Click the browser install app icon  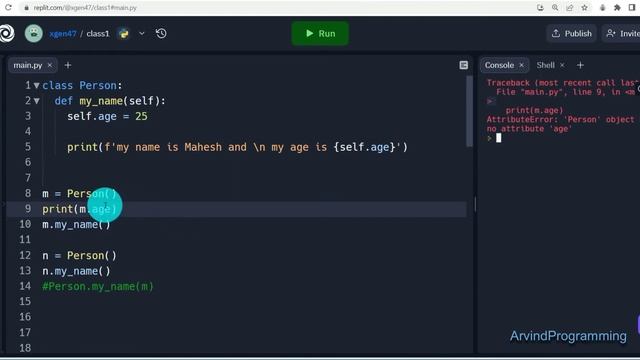tap(540, 7)
